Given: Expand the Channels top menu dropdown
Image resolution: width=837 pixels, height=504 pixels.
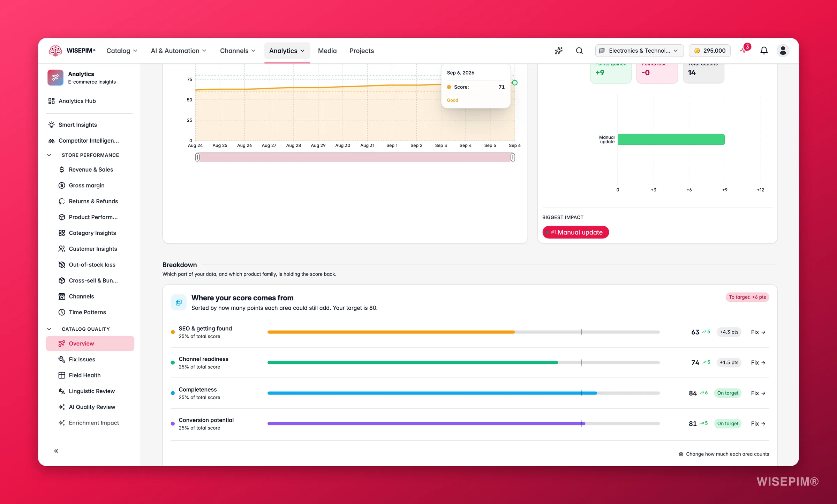Looking at the screenshot, I should (x=237, y=51).
